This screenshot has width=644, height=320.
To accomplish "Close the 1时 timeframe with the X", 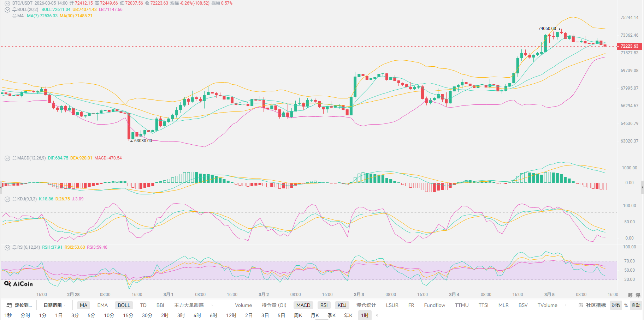I will (377, 315).
